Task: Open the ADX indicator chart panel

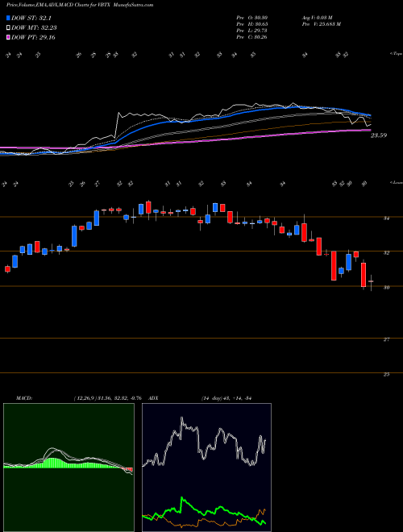Action: (206, 468)
